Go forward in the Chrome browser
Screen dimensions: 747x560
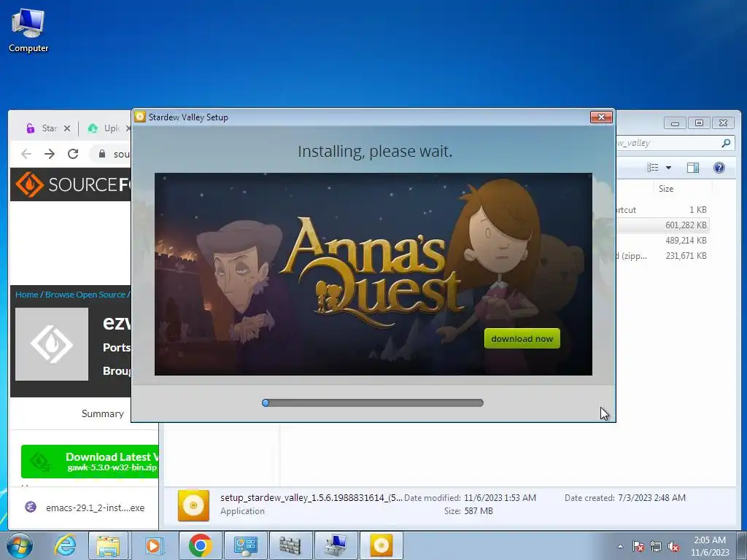click(x=50, y=154)
